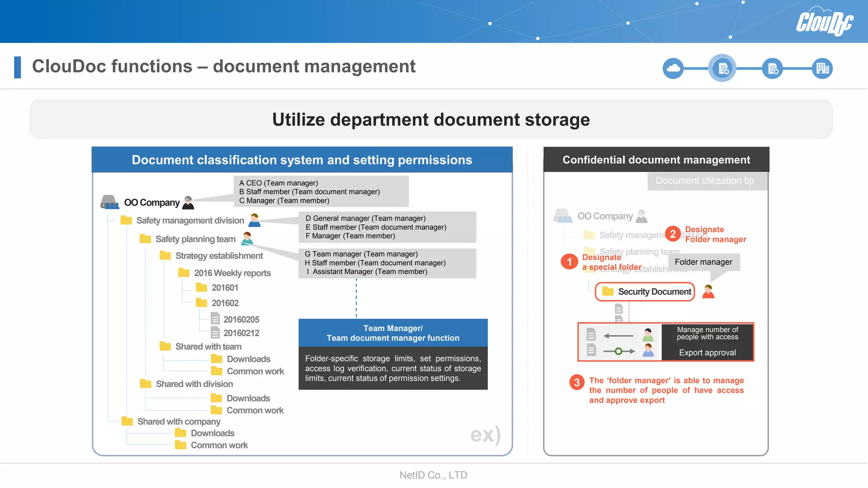Select Safety management division tree label
Viewport: 868px width, 488px height.
(x=190, y=220)
